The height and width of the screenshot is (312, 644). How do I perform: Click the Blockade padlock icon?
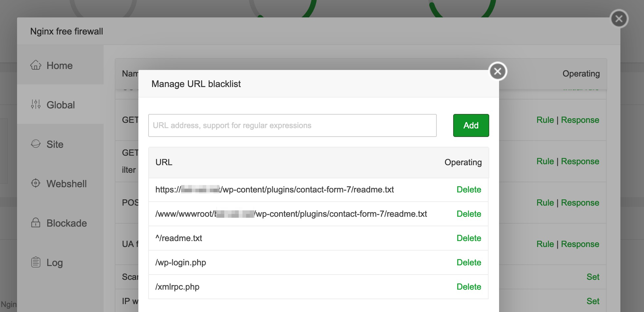click(36, 223)
